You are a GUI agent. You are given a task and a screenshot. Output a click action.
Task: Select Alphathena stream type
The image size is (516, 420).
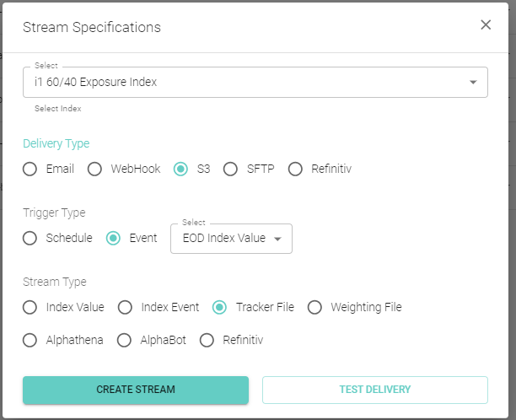30,340
